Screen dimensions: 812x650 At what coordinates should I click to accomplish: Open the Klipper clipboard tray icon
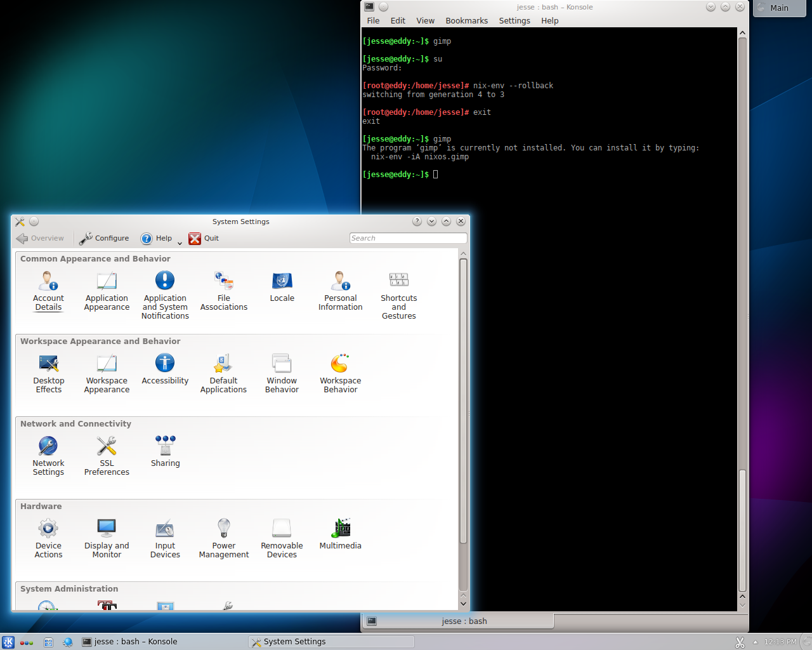point(740,642)
